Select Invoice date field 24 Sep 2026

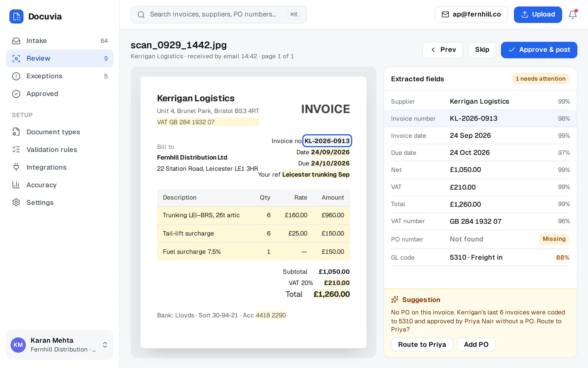(x=480, y=135)
